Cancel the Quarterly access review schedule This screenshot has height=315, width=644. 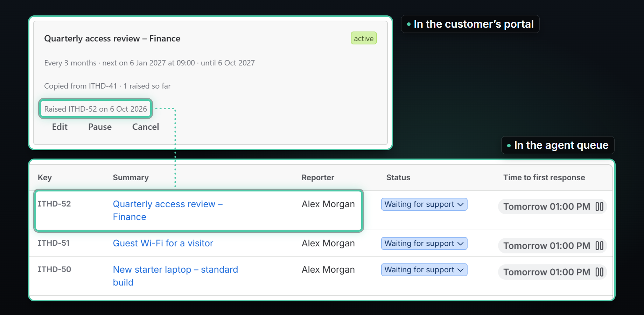[x=146, y=127]
